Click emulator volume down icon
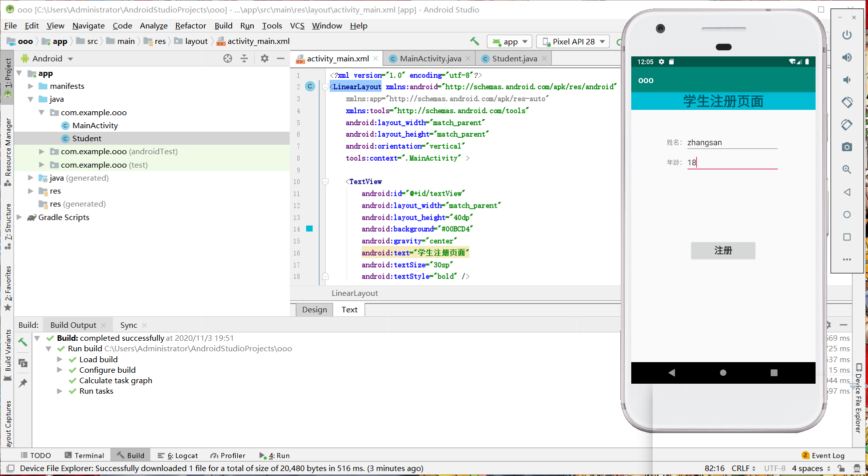 [847, 80]
